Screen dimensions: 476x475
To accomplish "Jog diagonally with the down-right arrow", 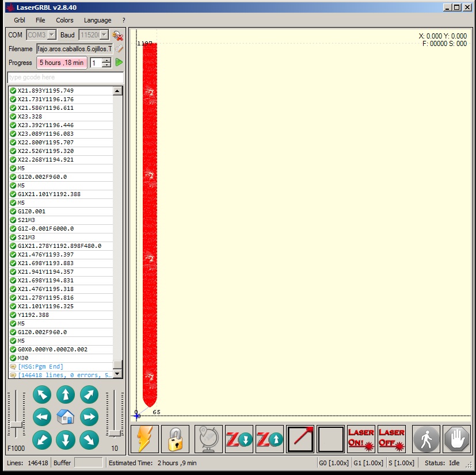I will 89,439.
